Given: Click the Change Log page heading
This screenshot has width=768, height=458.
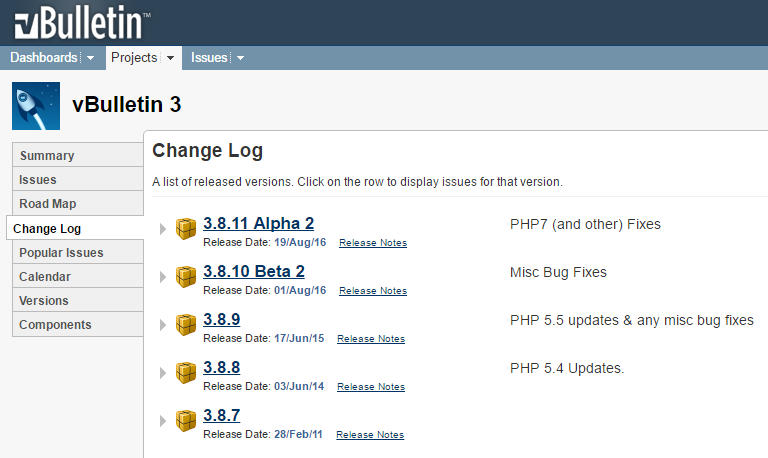Looking at the screenshot, I should (207, 151).
